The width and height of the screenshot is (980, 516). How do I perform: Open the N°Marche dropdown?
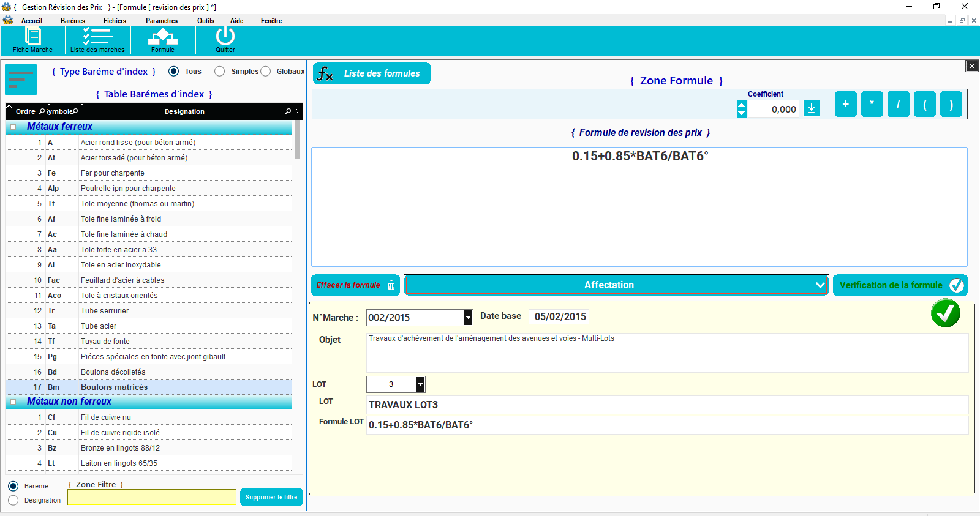[x=468, y=317]
